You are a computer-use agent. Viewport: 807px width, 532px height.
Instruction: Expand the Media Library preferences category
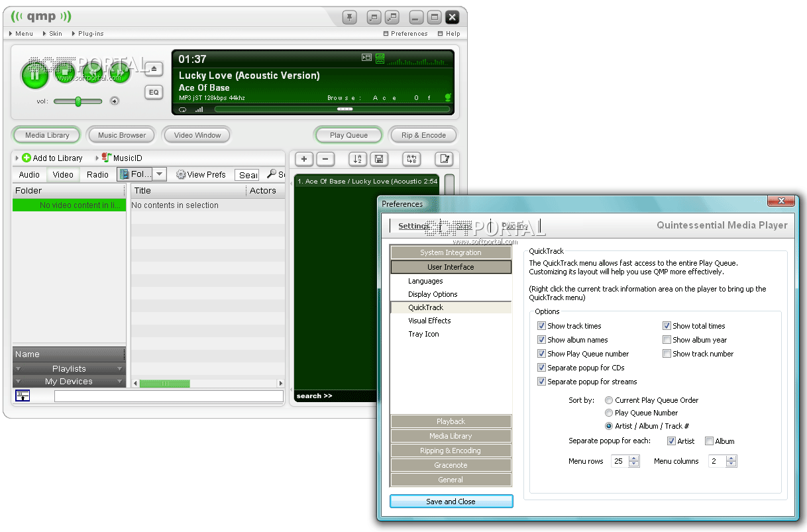tap(451, 436)
